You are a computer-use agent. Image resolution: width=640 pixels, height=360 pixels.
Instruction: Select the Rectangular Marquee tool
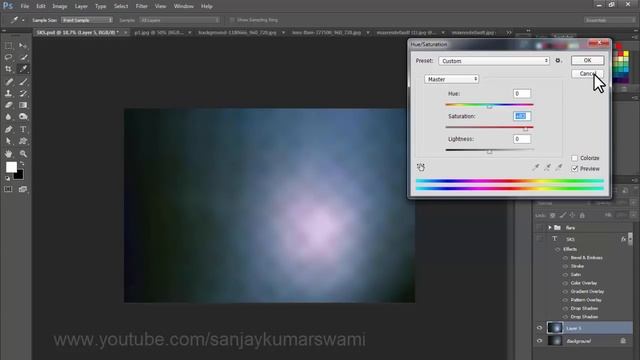[8, 45]
